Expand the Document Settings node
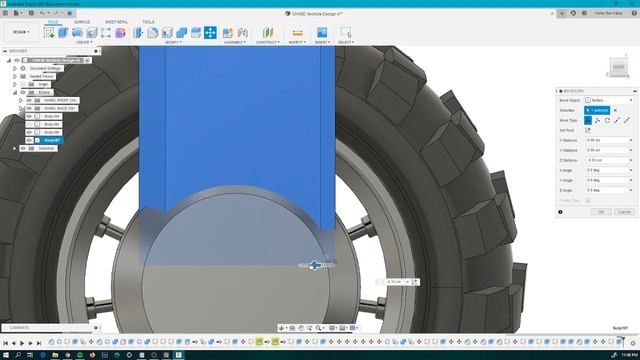 pos(15,68)
